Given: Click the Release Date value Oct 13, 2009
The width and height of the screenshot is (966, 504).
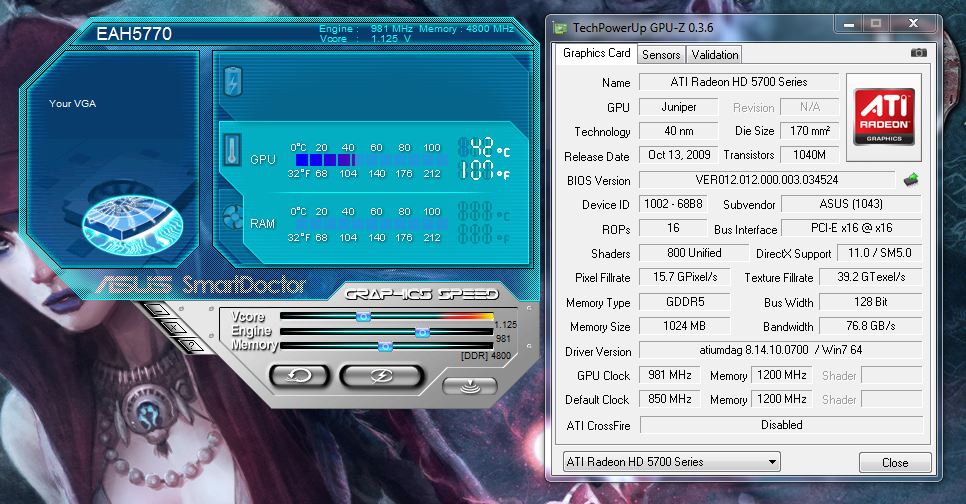Looking at the screenshot, I should point(678,155).
